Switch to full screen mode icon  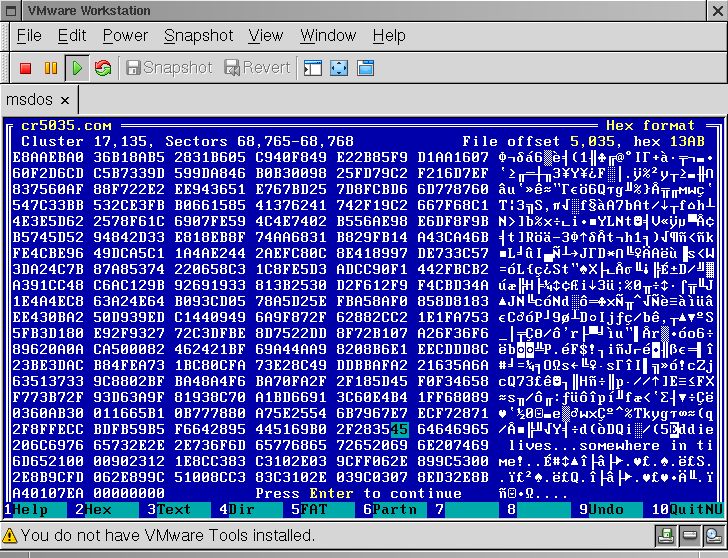click(x=339, y=68)
